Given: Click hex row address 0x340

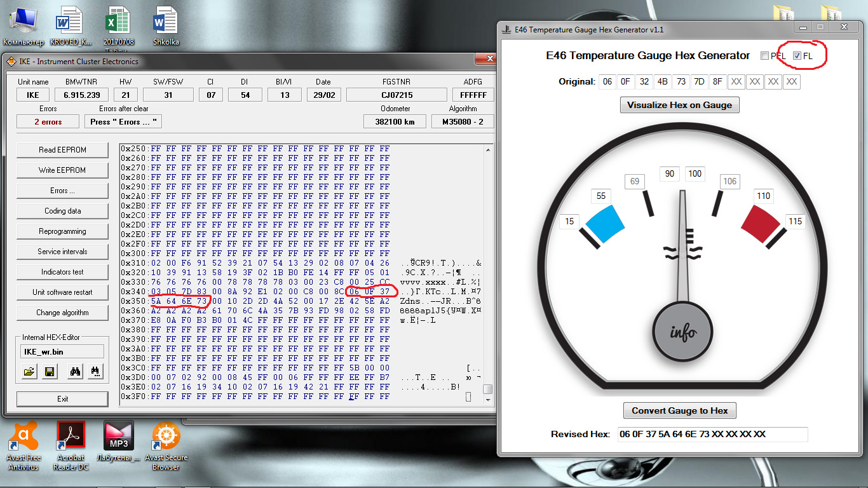Looking at the screenshot, I should pos(133,292).
